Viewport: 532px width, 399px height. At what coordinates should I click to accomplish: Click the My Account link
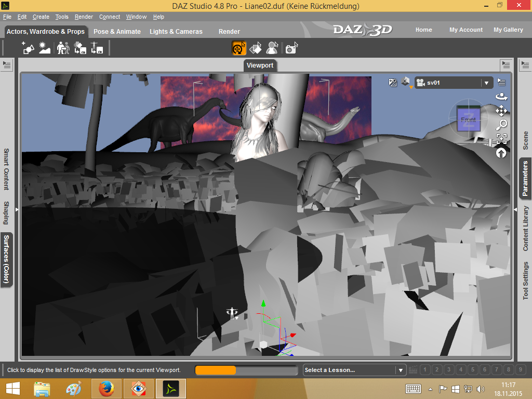466,30
